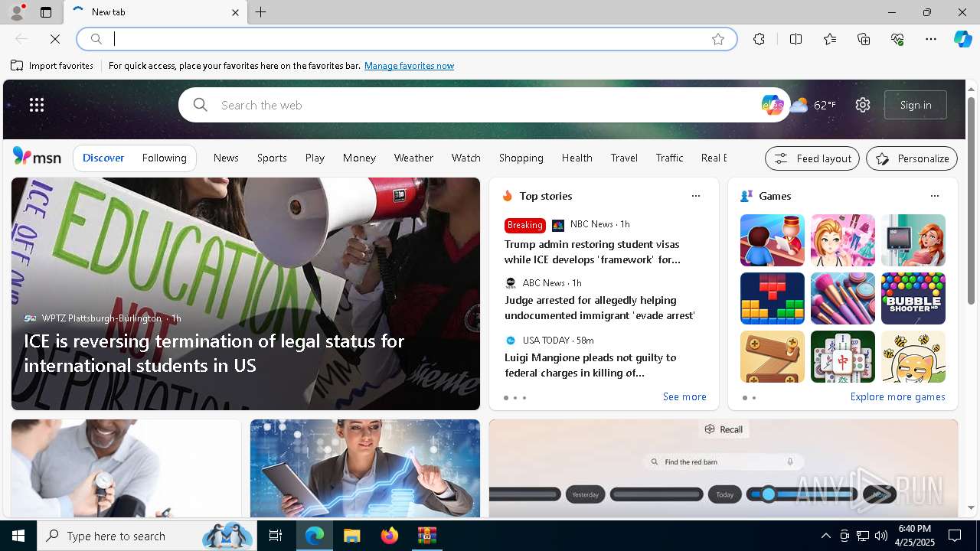This screenshot has width=980, height=551.
Task: Click Explore more games link
Action: tap(897, 396)
